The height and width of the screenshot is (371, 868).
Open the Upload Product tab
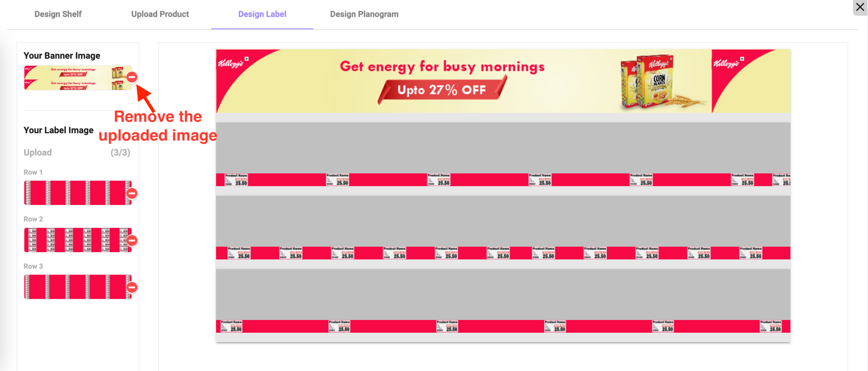point(160,14)
